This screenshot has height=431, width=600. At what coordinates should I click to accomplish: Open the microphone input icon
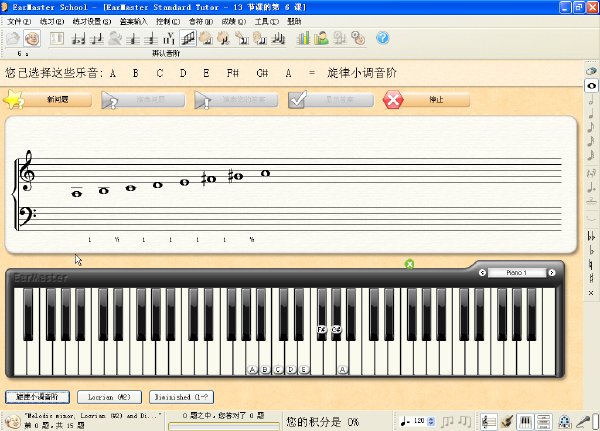(x=584, y=422)
